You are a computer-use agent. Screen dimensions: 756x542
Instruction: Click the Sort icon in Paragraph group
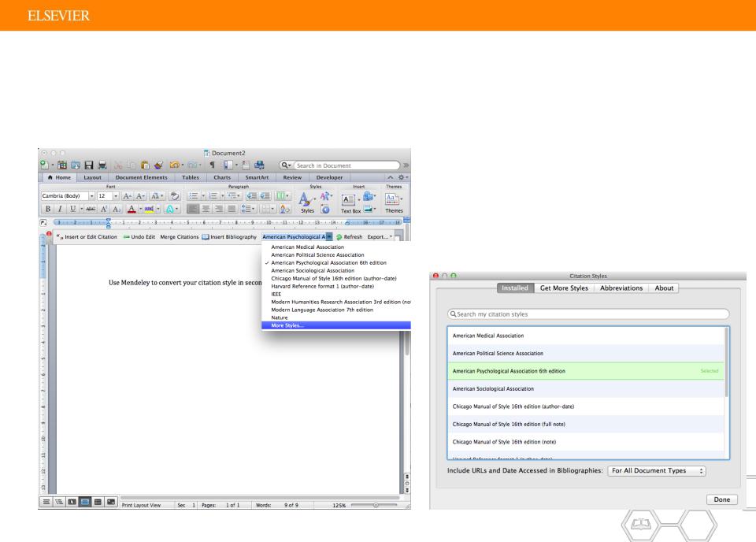284,209
